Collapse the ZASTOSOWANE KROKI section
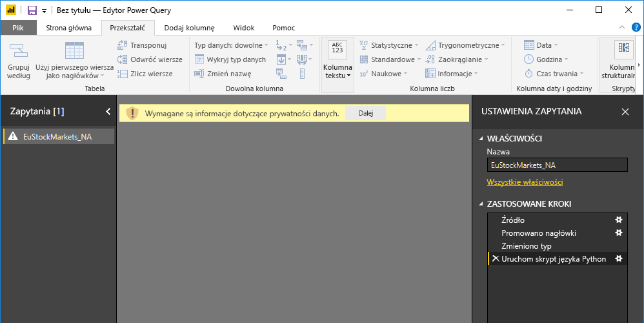This screenshot has width=644, height=323. coord(481,204)
